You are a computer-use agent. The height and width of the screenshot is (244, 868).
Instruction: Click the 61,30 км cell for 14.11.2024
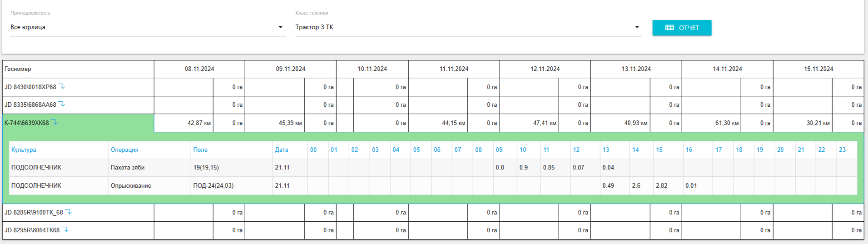tap(726, 123)
